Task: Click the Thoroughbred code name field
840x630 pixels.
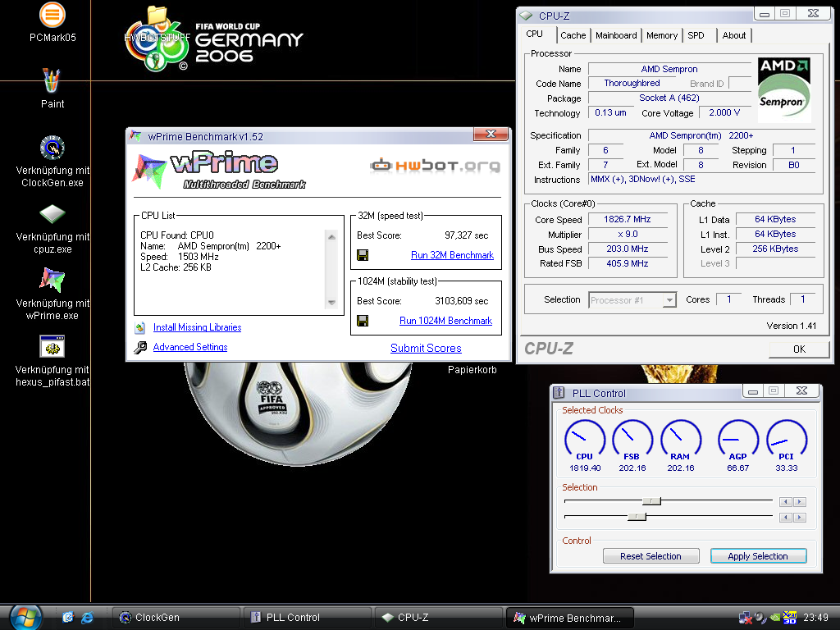Action: pos(632,83)
